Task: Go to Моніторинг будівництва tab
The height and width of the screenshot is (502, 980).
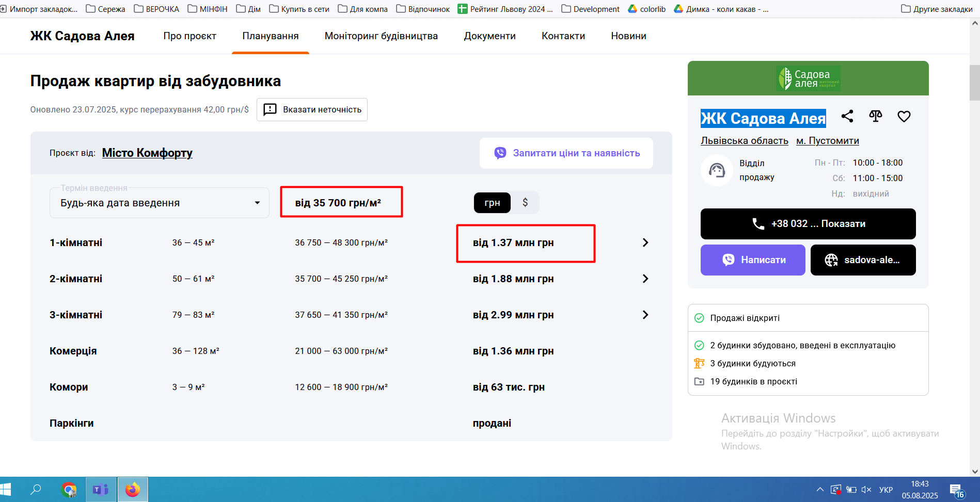Action: tap(381, 36)
